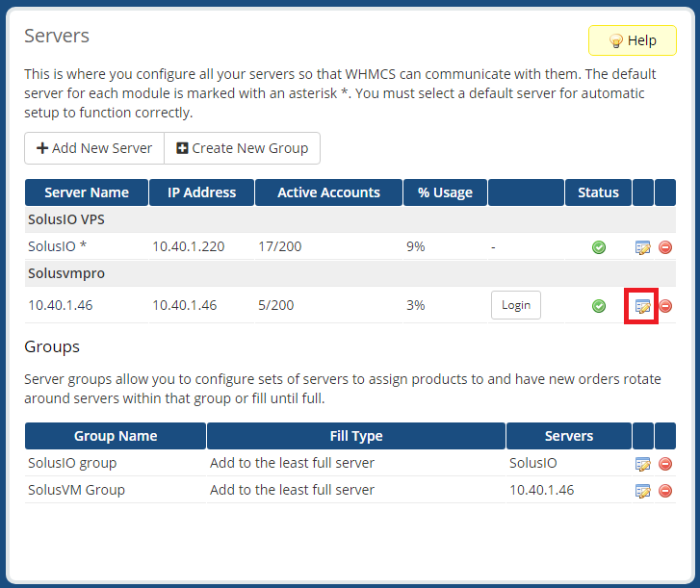The image size is (700, 588).
Task: Click the Active Accounts column header
Action: [x=328, y=192]
